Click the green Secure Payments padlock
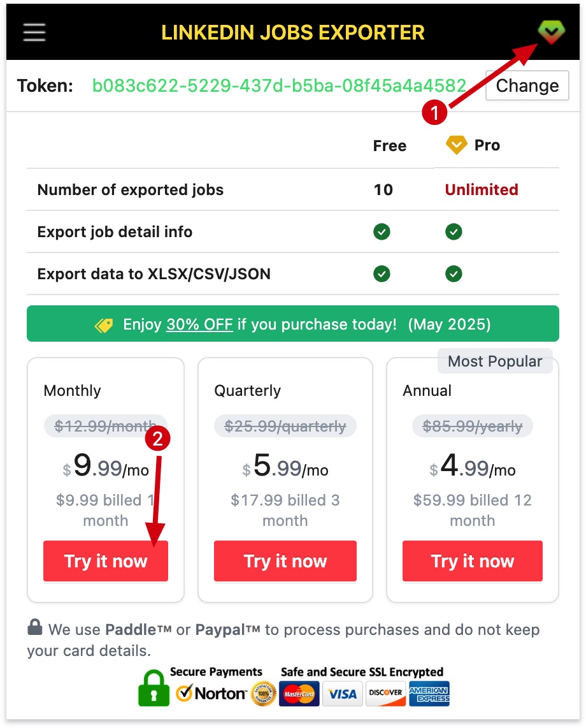The height and width of the screenshot is (728, 586). click(x=152, y=690)
